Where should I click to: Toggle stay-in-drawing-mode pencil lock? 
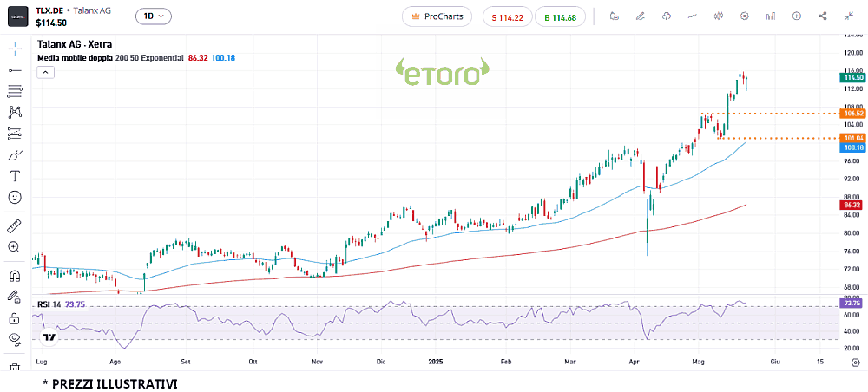coord(15,297)
